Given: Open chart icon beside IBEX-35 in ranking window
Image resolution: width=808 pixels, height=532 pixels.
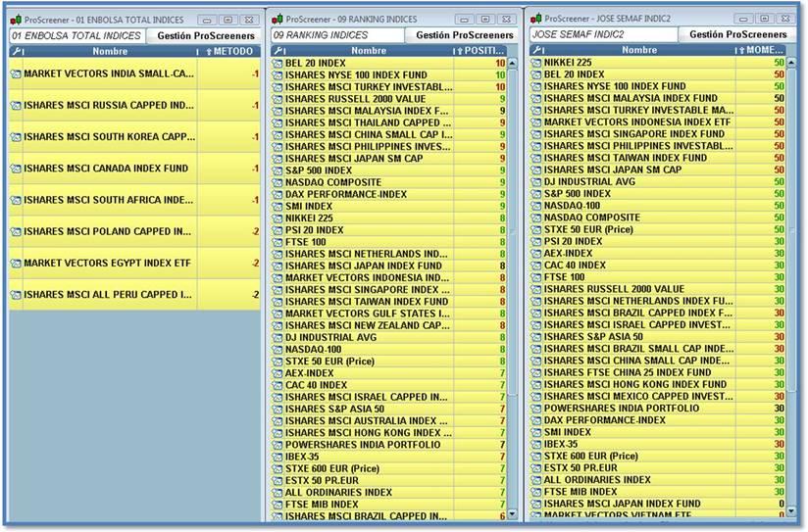Looking at the screenshot, I should [x=278, y=457].
